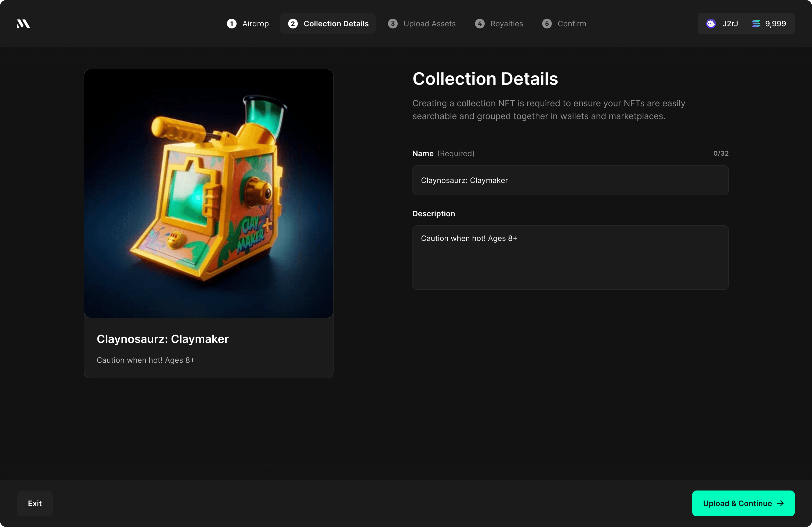Click the Claymaker collection preview image
The width and height of the screenshot is (812, 527).
pyautogui.click(x=208, y=193)
